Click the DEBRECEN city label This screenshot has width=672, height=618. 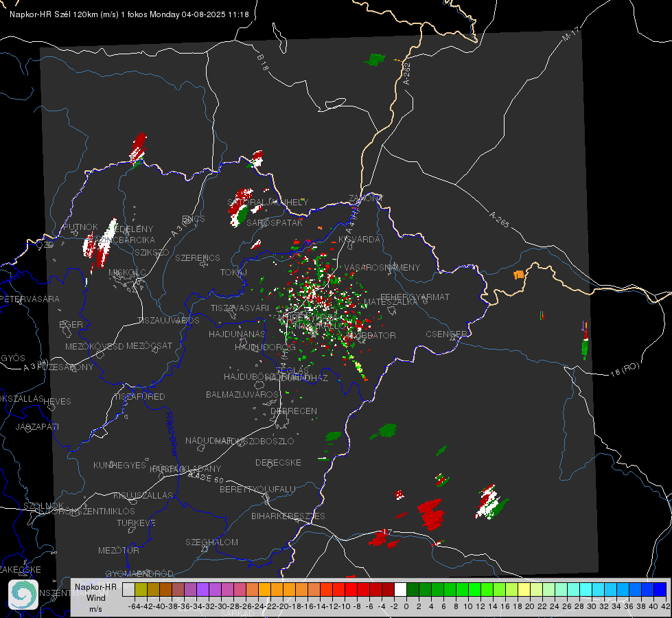pyautogui.click(x=294, y=411)
